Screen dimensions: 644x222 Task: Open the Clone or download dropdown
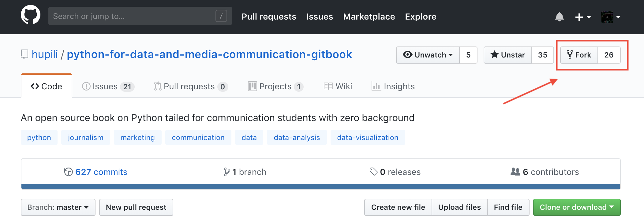point(577,207)
